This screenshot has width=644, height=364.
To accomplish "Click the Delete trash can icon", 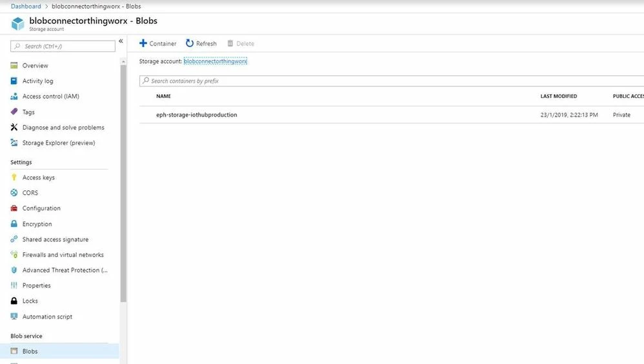I will 230,43.
